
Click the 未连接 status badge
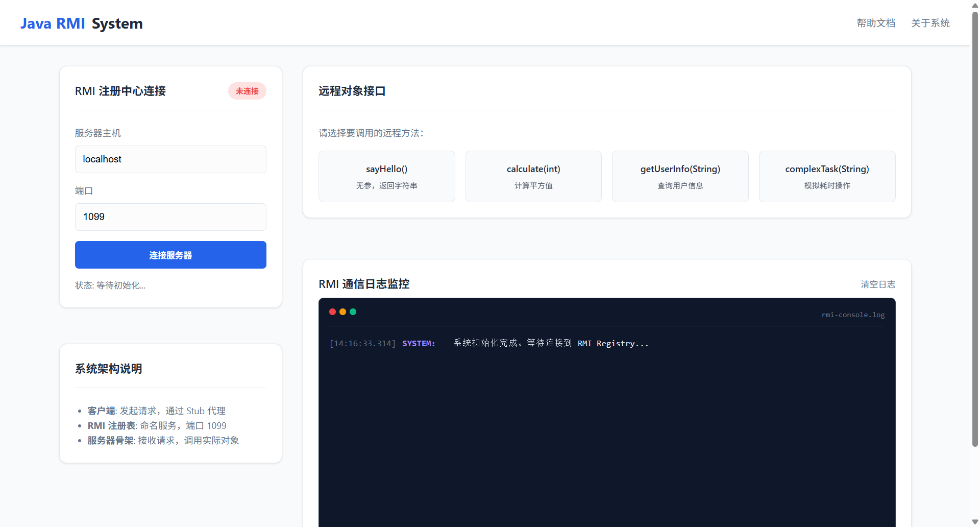pyautogui.click(x=247, y=91)
